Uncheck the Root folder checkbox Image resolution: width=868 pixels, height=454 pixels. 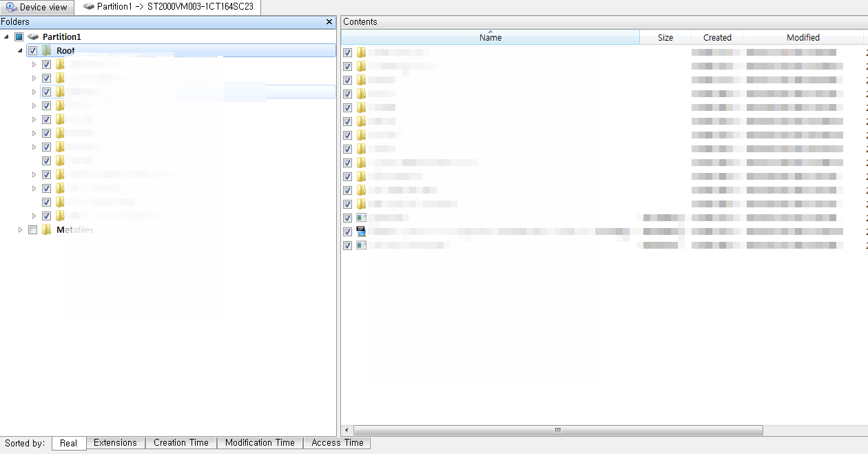(32, 50)
